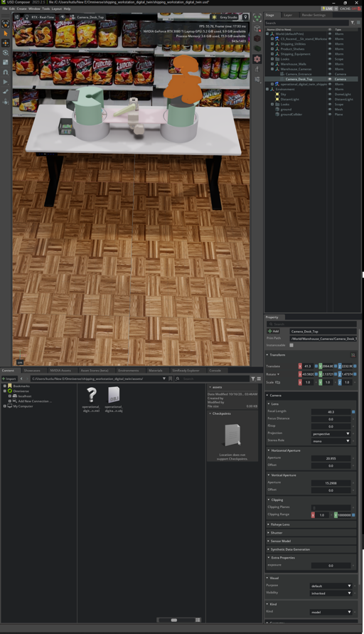Toggle the Instanceable checkbox
The width and height of the screenshot is (364, 634).
pyautogui.click(x=291, y=345)
